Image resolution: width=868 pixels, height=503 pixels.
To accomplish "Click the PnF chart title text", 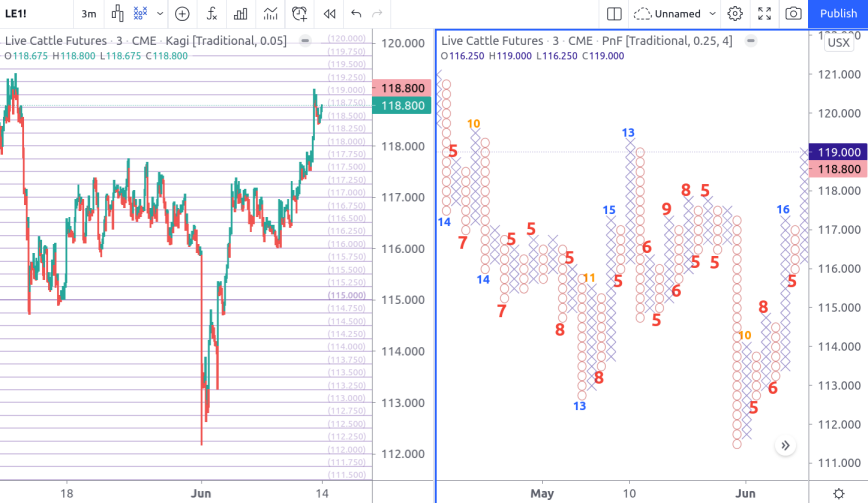I will click(587, 41).
